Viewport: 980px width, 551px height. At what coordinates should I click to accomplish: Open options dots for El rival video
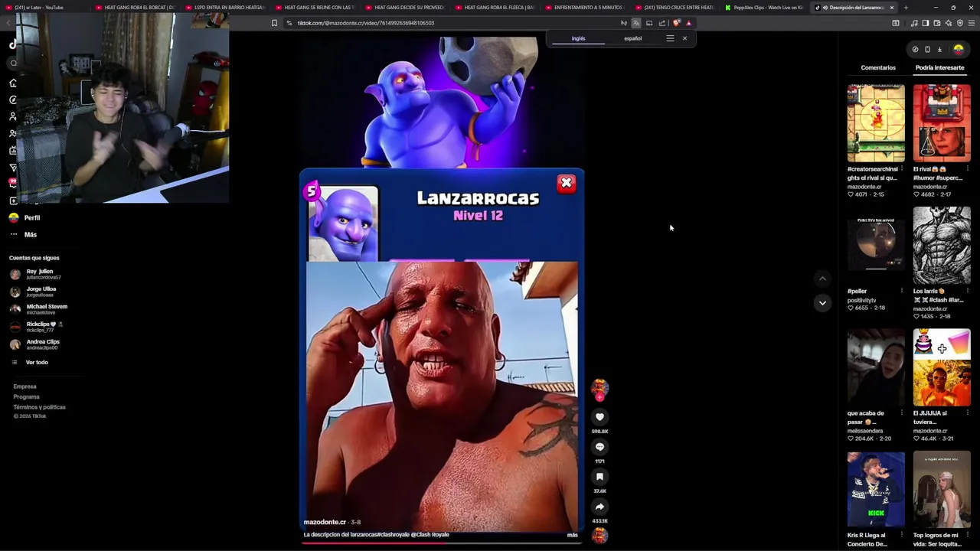pos(967,169)
